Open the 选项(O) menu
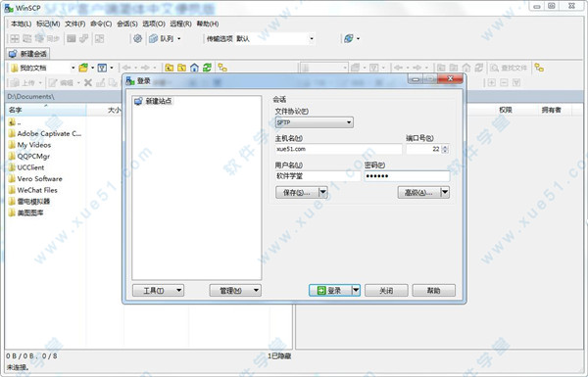This screenshot has width=588, height=377. pyautogui.click(x=154, y=24)
